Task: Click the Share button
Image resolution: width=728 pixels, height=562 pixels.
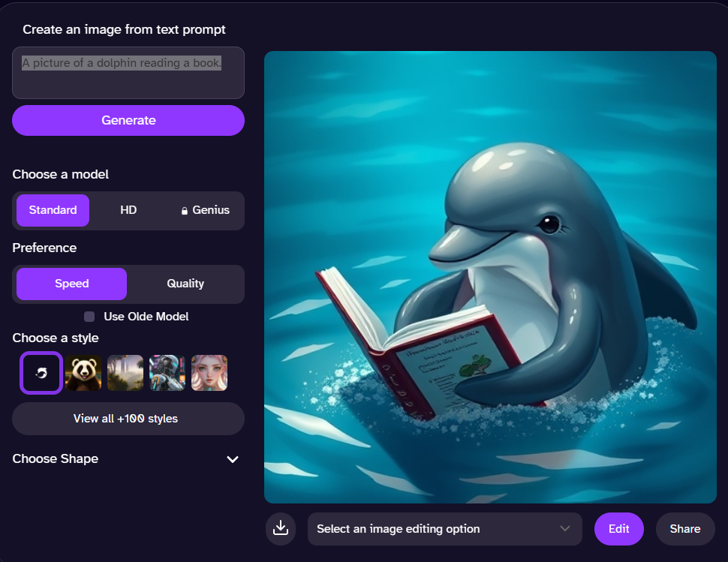Action: click(x=684, y=529)
